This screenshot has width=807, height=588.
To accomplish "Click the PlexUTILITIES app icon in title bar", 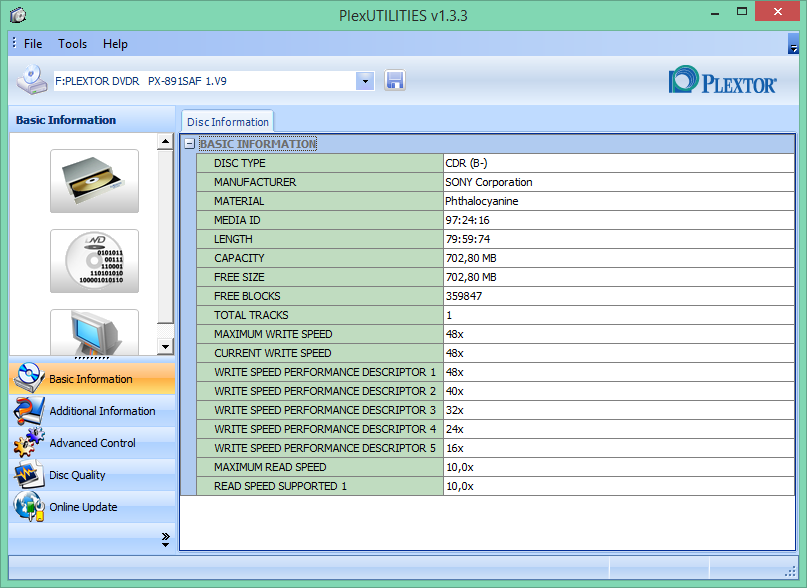I will tap(18, 15).
